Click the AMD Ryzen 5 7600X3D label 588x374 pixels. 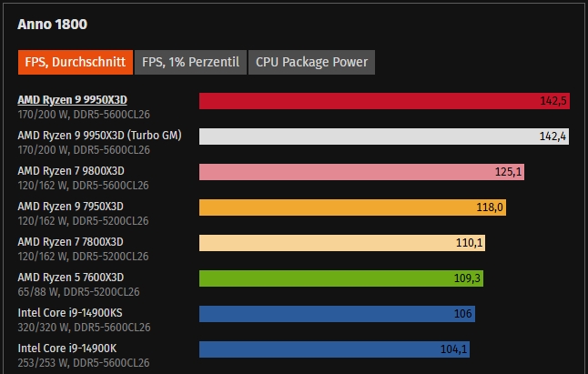pyautogui.click(x=70, y=278)
